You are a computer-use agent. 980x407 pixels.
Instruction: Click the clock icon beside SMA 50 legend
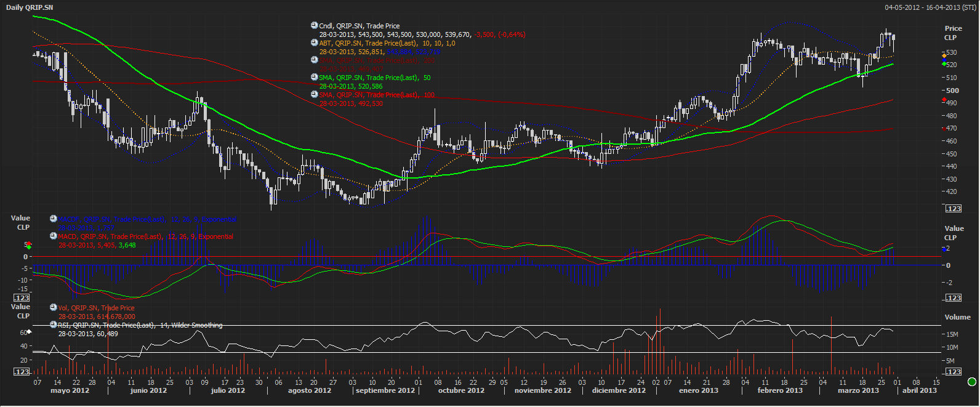click(x=315, y=78)
